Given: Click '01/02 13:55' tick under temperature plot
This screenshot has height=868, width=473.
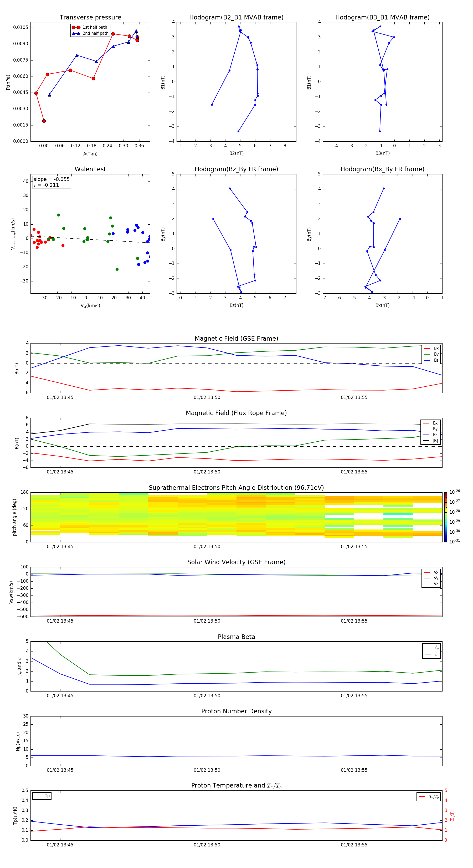Looking at the screenshot, I should tap(354, 845).
